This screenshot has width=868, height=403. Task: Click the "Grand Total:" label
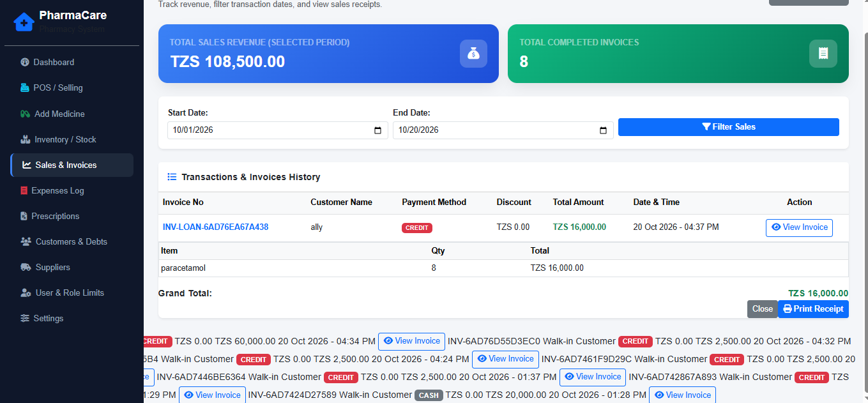point(185,294)
